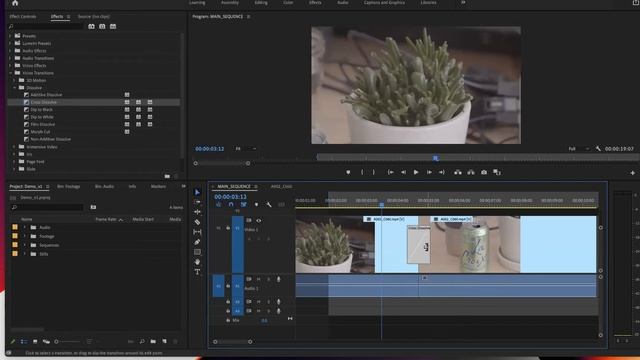
Task: Toggle Snap in timeline
Action: 231,204
